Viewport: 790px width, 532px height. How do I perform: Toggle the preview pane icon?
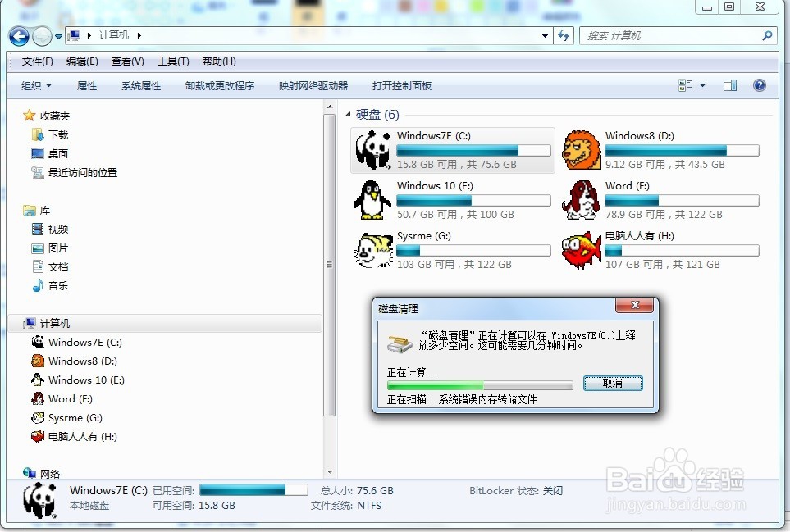click(x=729, y=85)
